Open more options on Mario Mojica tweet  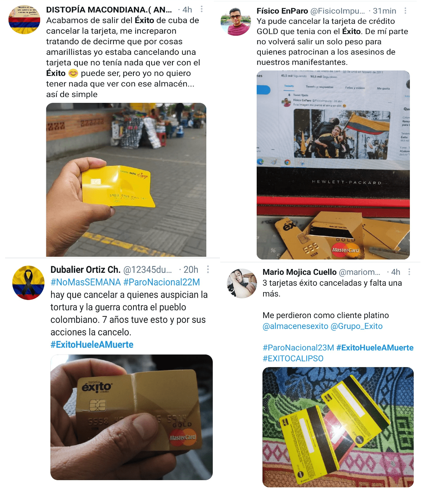(409, 272)
